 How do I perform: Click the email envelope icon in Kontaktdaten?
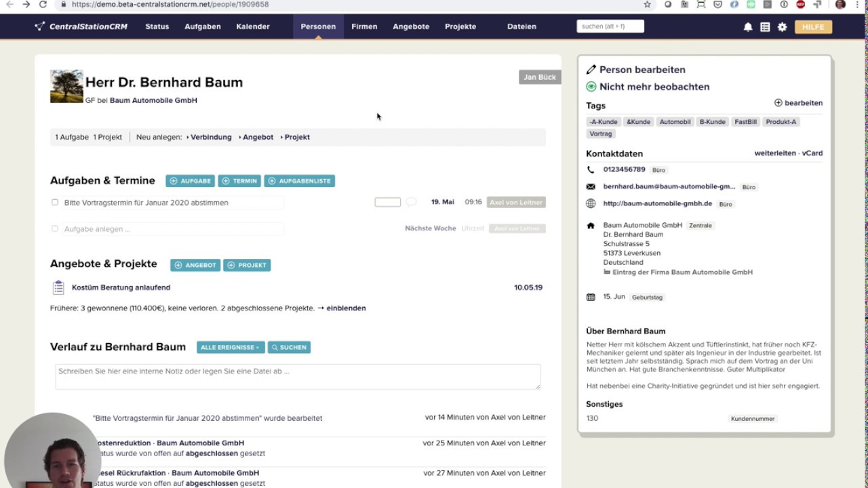(591, 186)
